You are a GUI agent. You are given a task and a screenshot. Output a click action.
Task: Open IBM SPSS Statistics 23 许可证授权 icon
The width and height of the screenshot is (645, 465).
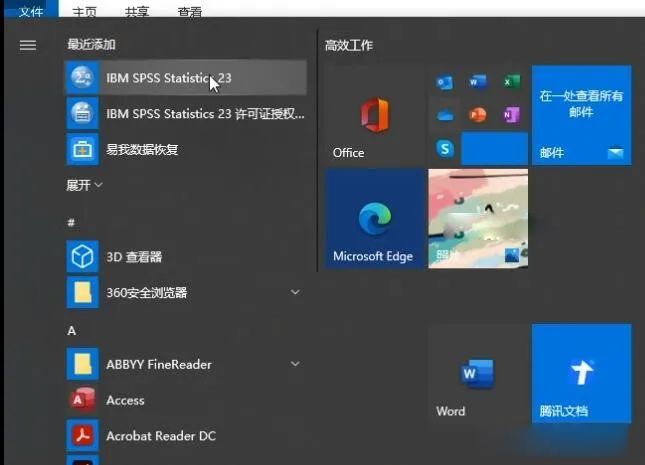pos(82,113)
